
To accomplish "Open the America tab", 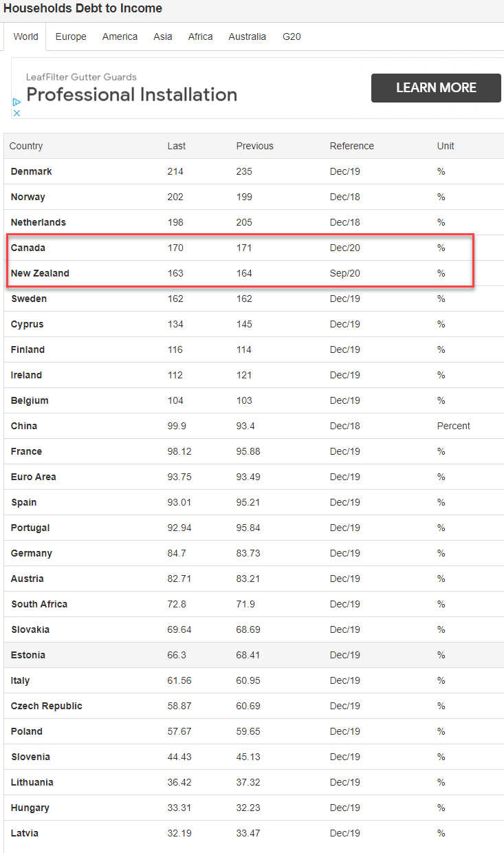I will click(120, 36).
